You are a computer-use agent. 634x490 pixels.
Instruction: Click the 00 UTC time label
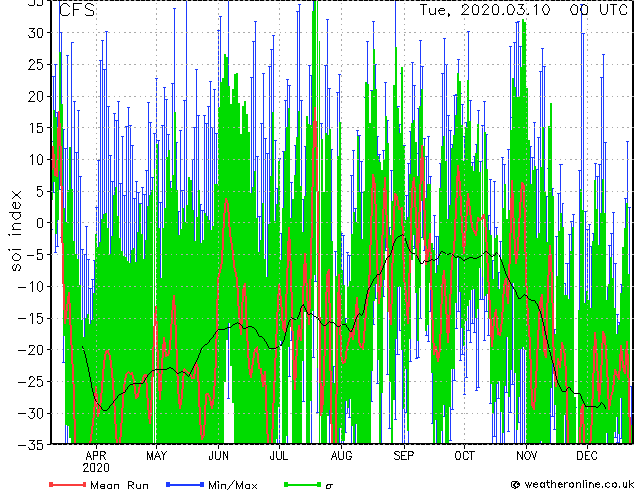[x=599, y=10]
